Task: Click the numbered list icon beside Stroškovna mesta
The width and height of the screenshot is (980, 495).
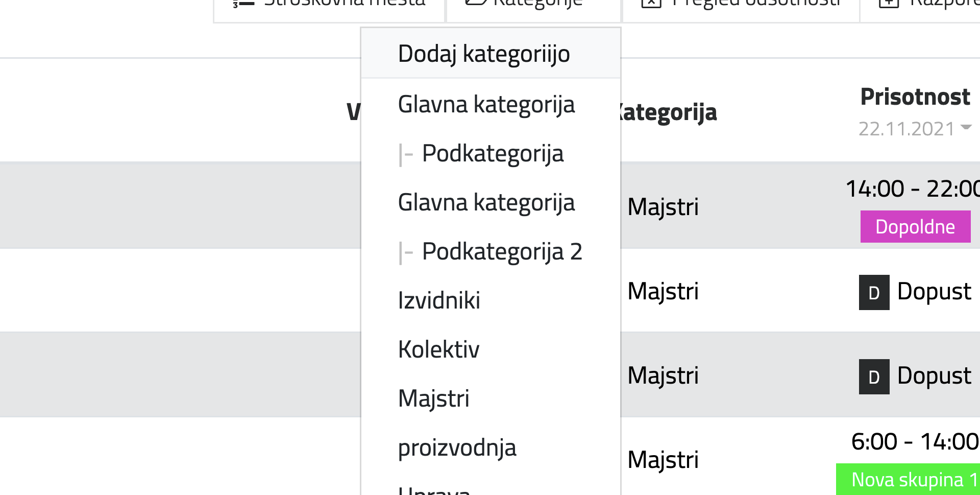Action: (x=243, y=3)
